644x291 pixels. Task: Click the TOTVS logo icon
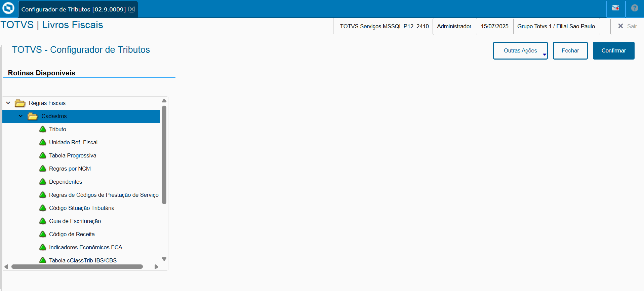[x=8, y=8]
